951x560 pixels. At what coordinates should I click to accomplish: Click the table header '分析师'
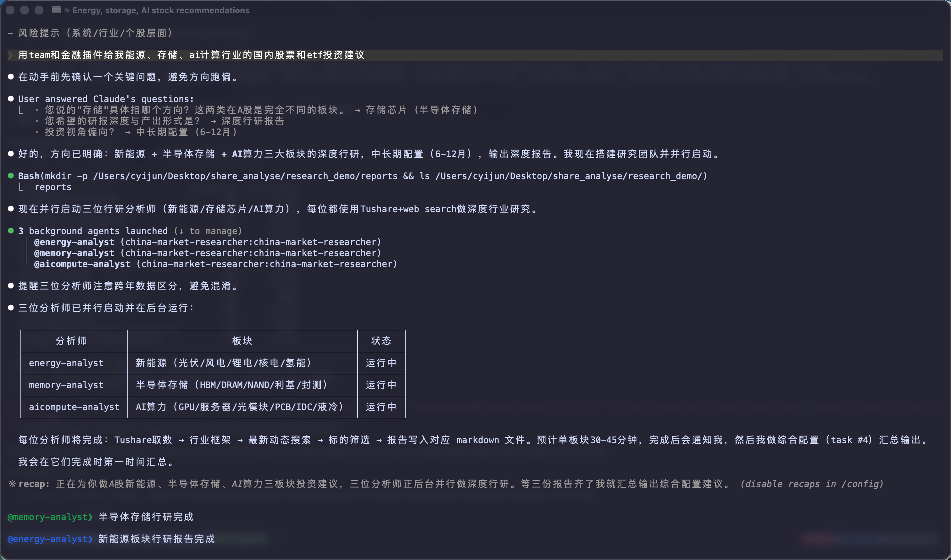point(71,341)
